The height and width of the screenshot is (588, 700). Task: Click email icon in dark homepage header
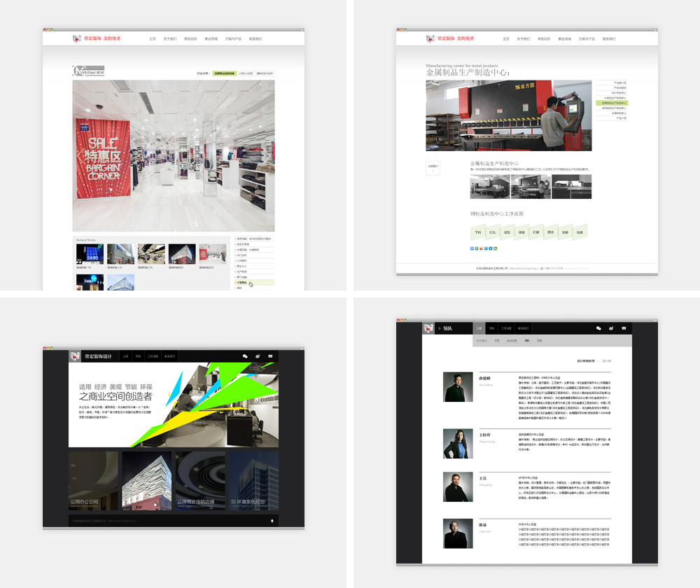pos(271,356)
